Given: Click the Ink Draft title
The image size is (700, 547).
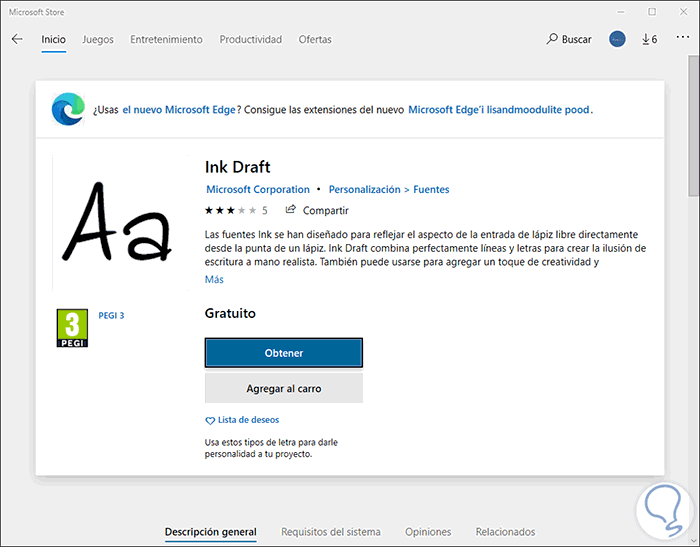Looking at the screenshot, I should (238, 167).
